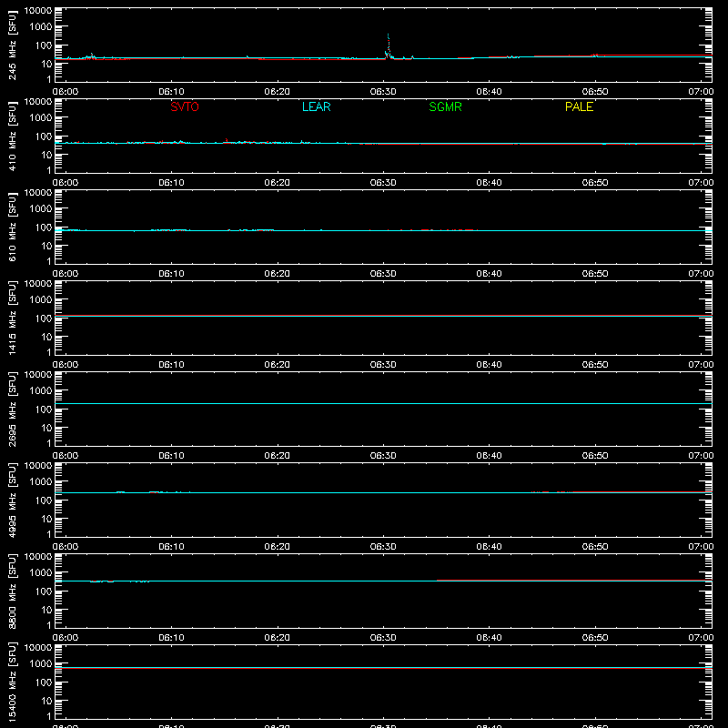Viewport: 728px width, 728px height.
Task: Select the 245 MHz [SFU] axis title
Action: click(13, 45)
